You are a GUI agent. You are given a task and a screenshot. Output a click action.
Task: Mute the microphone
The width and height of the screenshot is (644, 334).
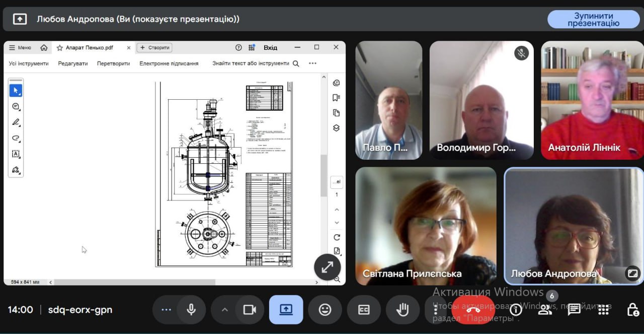pyautogui.click(x=191, y=310)
